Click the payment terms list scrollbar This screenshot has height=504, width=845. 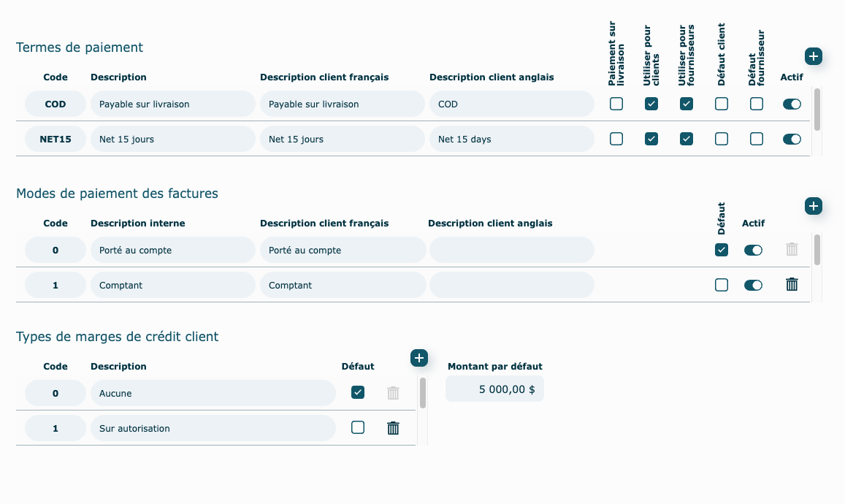point(817,110)
